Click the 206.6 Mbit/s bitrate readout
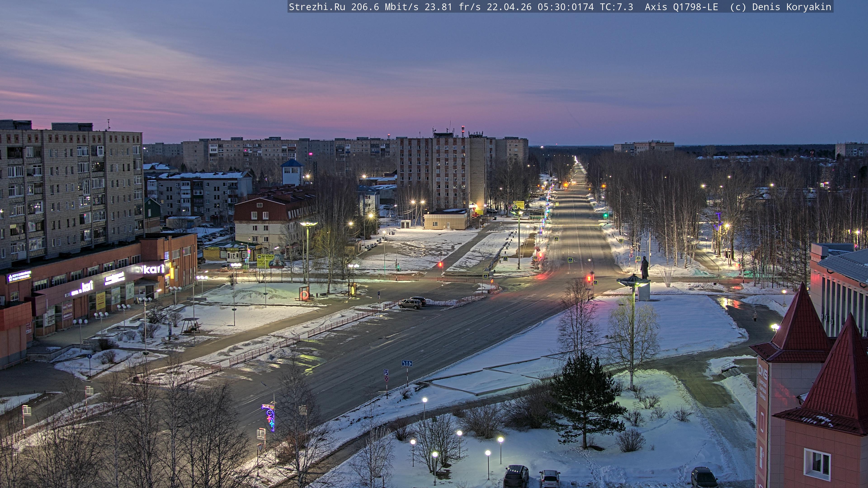Screen dimensions: 868x488 coord(384,7)
